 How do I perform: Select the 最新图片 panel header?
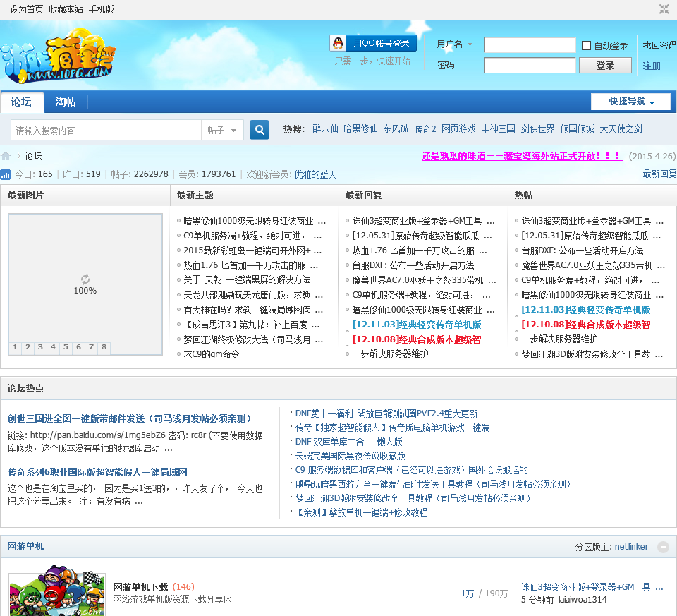coord(26,195)
